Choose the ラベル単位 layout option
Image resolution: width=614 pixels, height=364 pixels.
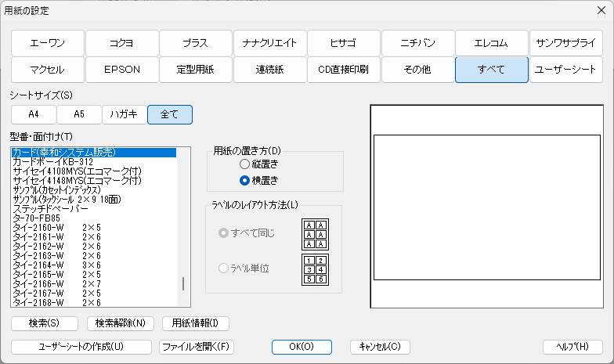click(225, 268)
